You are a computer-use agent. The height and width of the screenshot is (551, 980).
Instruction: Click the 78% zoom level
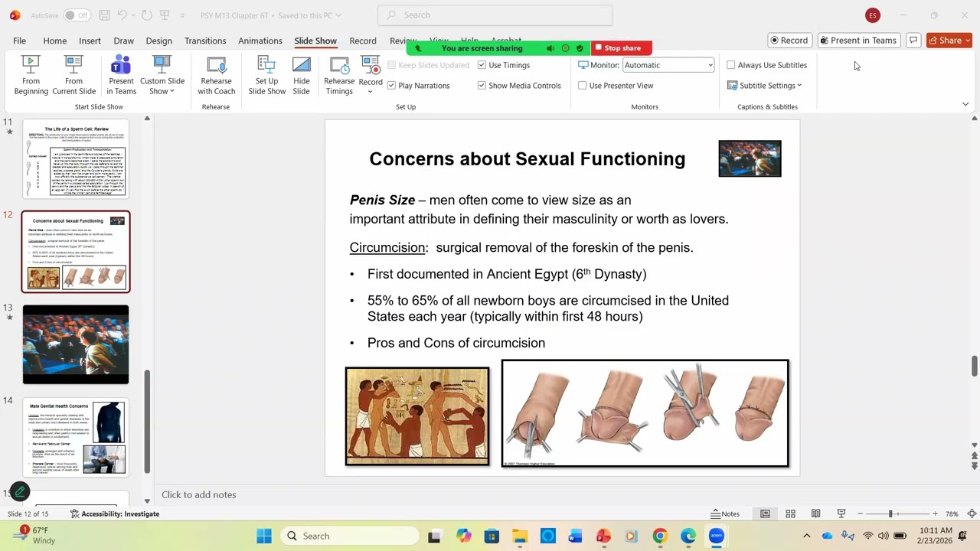(952, 514)
